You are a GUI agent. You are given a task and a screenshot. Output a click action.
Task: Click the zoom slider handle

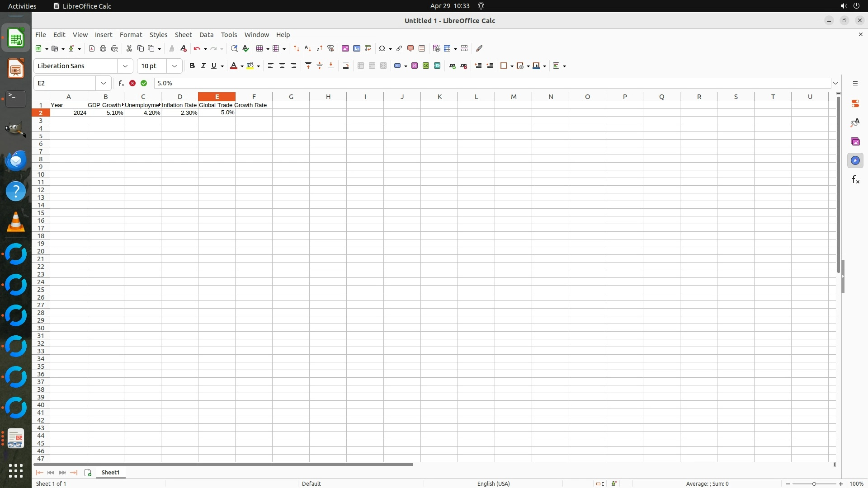(x=814, y=483)
